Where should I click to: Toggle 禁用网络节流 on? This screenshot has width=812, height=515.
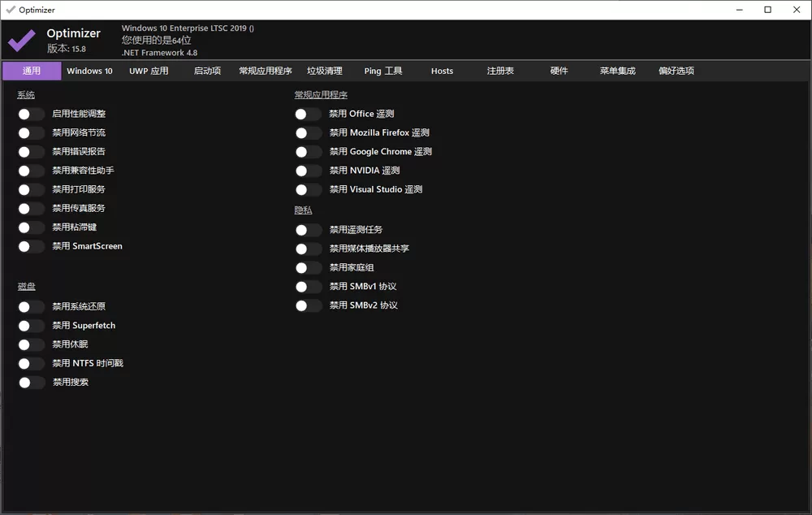(30, 132)
